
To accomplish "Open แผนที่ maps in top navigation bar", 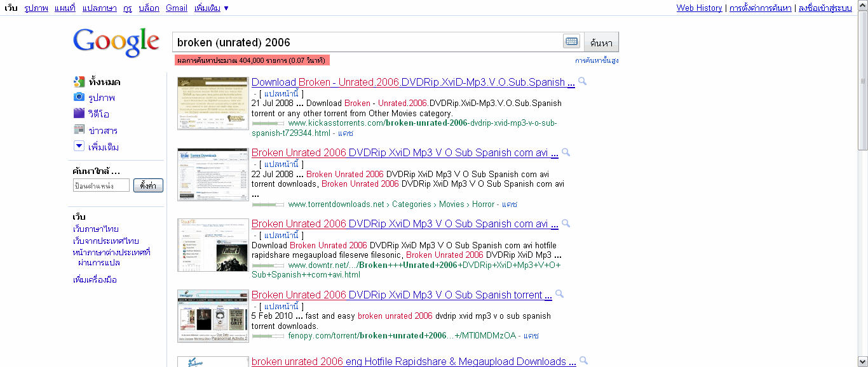I will pos(64,8).
